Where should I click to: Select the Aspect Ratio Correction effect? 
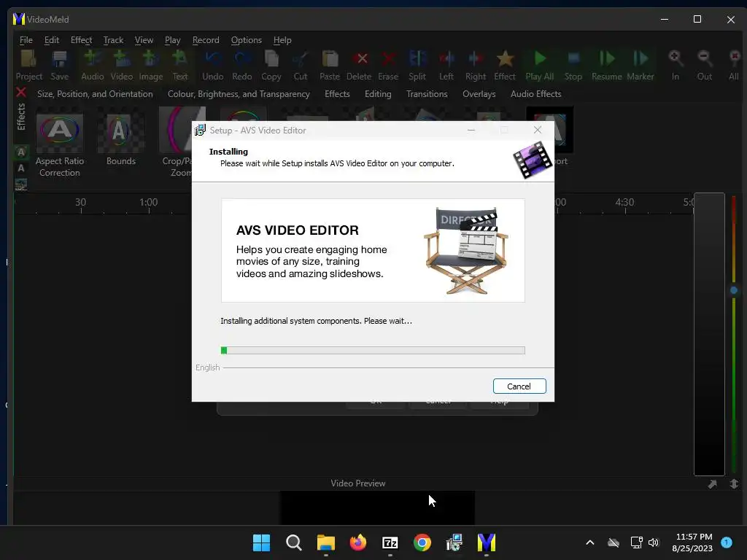(x=60, y=143)
